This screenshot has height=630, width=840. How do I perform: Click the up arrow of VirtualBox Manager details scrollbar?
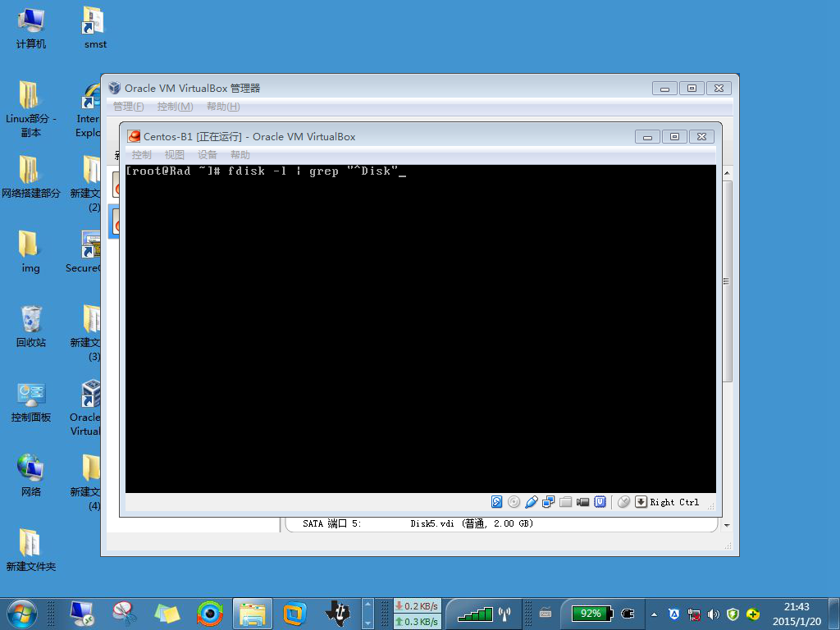[727, 173]
